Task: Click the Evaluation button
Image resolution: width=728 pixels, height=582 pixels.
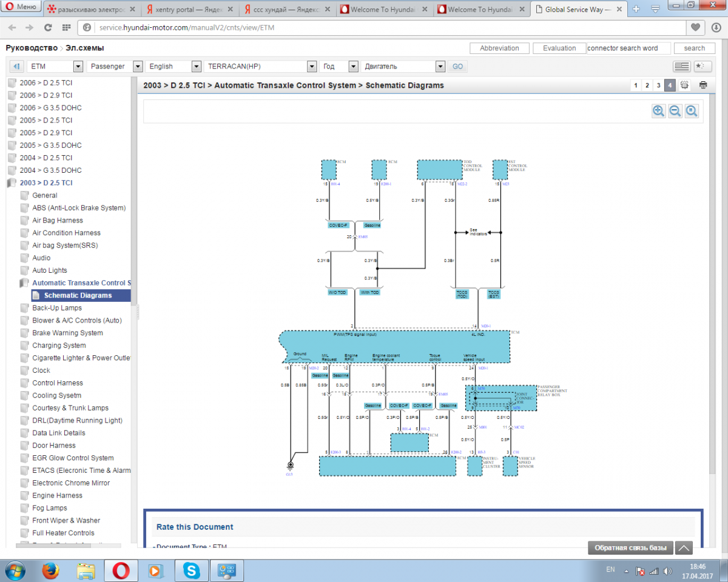Action: 559,48
